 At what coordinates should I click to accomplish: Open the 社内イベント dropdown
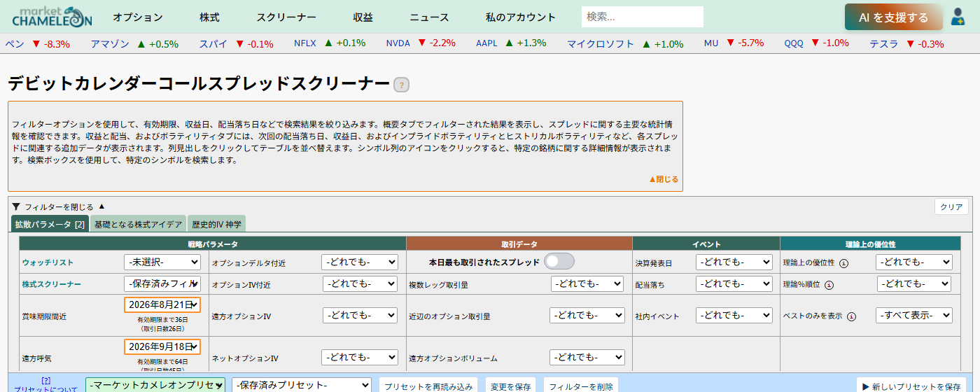pyautogui.click(x=733, y=315)
